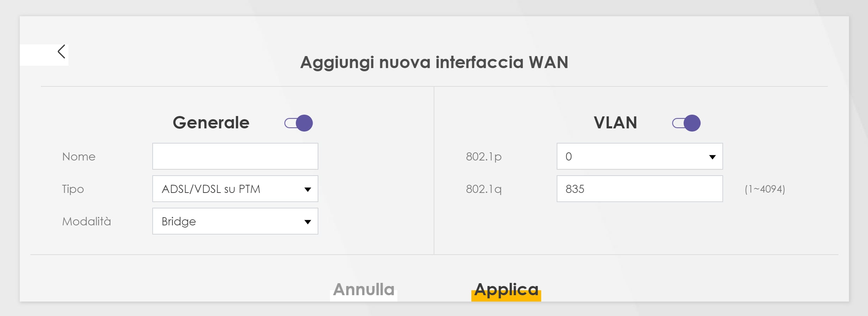868x316 pixels.
Task: Focus the empty Nome text field
Action: click(x=235, y=157)
